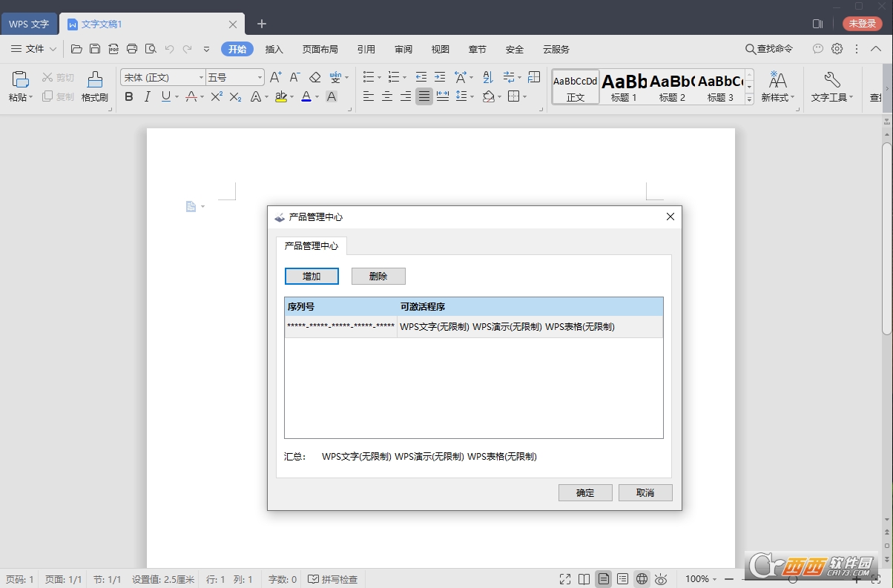Viewport: 893px width, 588px height.
Task: Select the serial number row in list
Action: 473,327
